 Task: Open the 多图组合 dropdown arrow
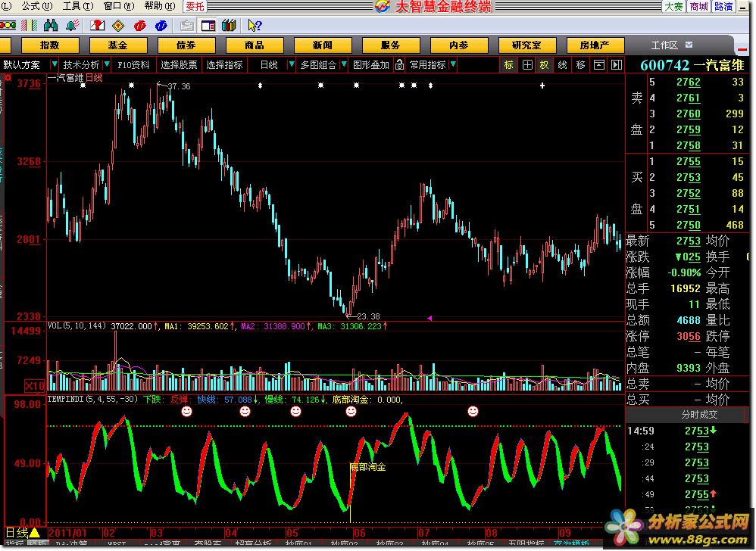coord(343,64)
